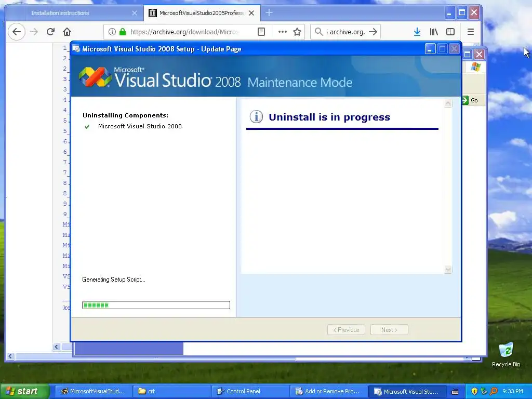Click uninstall progress bar
The width and height of the screenshot is (532, 399).
click(156, 305)
